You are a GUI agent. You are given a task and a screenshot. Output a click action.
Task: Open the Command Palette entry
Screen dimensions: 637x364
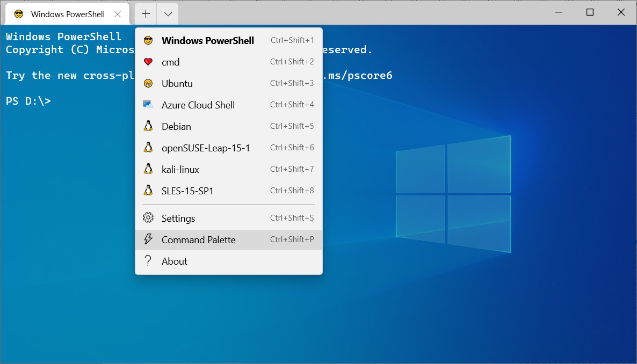[229, 239]
